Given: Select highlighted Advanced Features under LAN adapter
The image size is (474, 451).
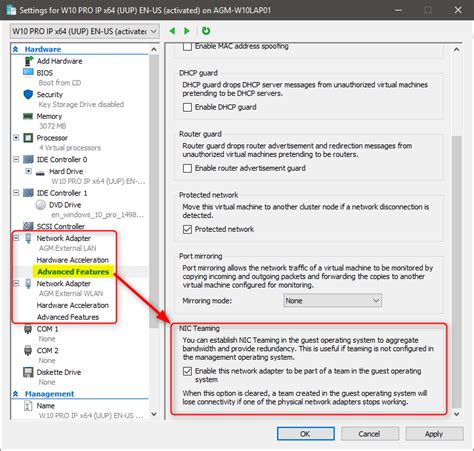Looking at the screenshot, I should tap(73, 272).
